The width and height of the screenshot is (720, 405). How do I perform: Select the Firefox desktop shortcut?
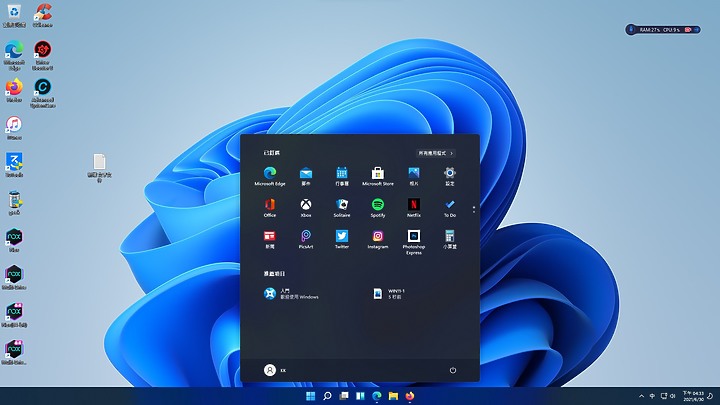point(14,90)
